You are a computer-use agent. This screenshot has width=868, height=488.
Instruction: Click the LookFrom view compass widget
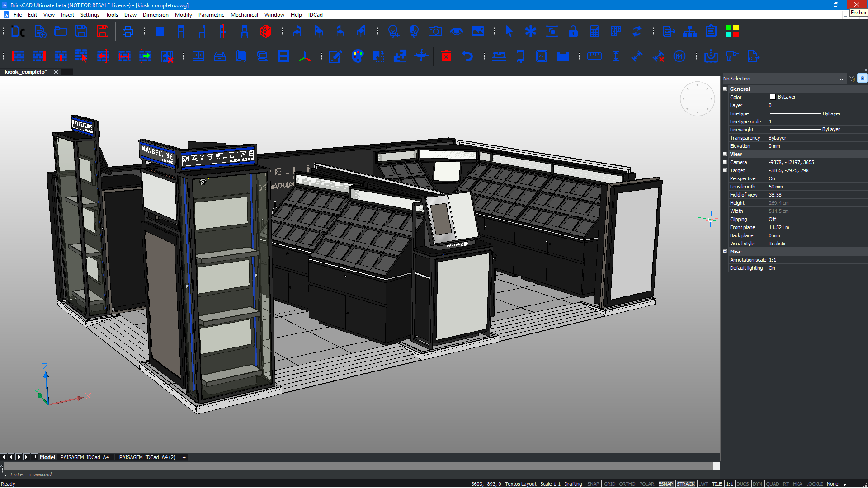tap(697, 99)
